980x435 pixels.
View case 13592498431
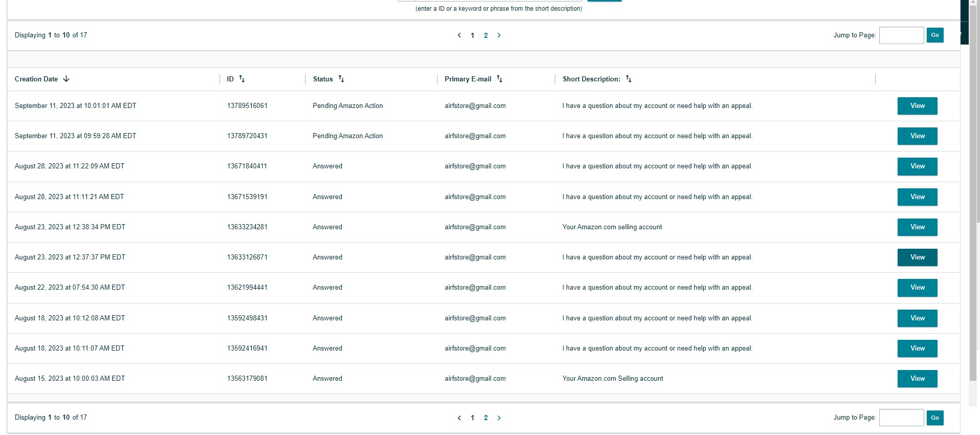[x=917, y=318]
